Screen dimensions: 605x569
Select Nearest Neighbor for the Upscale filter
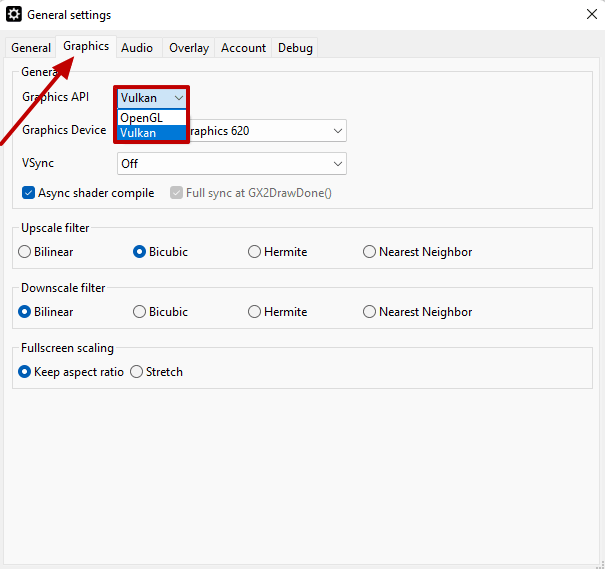click(x=417, y=252)
